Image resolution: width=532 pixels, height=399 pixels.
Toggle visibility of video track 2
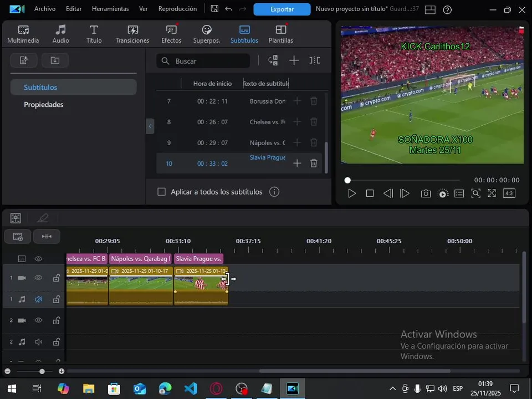pyautogui.click(x=38, y=320)
